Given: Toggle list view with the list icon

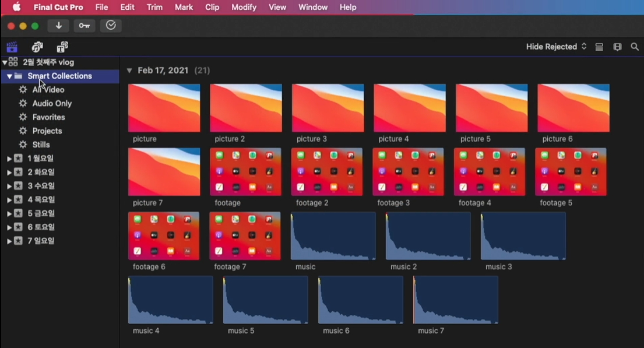Looking at the screenshot, I should point(599,47).
